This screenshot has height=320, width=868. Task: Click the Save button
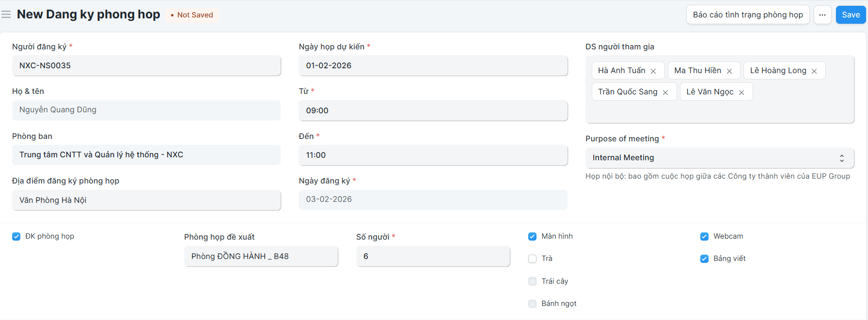(851, 15)
